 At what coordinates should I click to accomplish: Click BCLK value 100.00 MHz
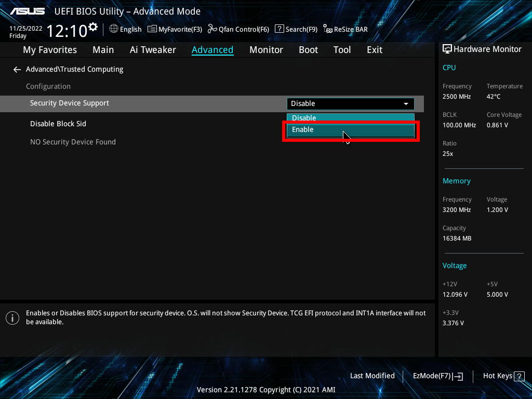click(459, 125)
